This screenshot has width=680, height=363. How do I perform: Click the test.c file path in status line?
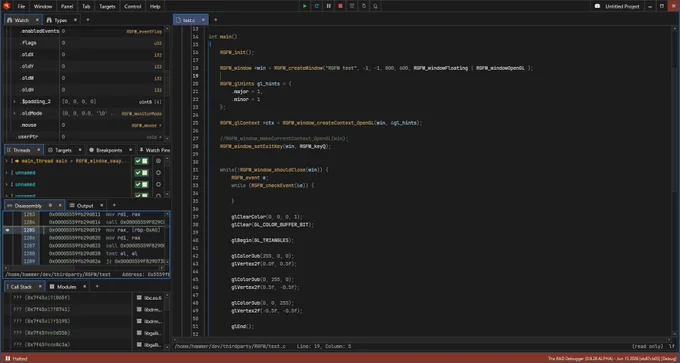230,347
